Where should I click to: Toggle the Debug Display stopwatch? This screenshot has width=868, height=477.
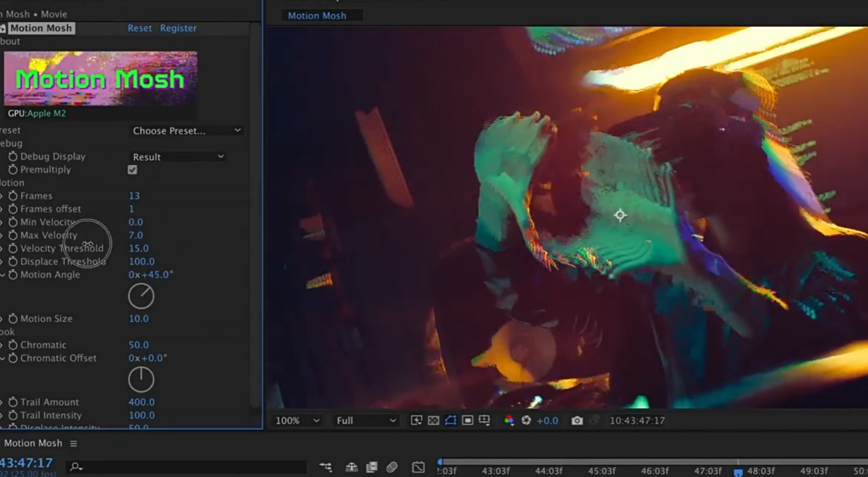13,156
